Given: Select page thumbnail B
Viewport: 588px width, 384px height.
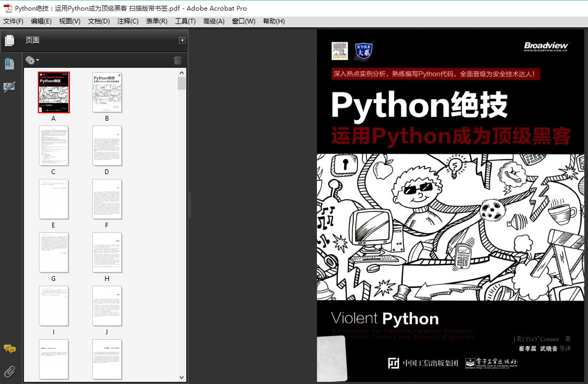Looking at the screenshot, I should pyautogui.click(x=107, y=92).
